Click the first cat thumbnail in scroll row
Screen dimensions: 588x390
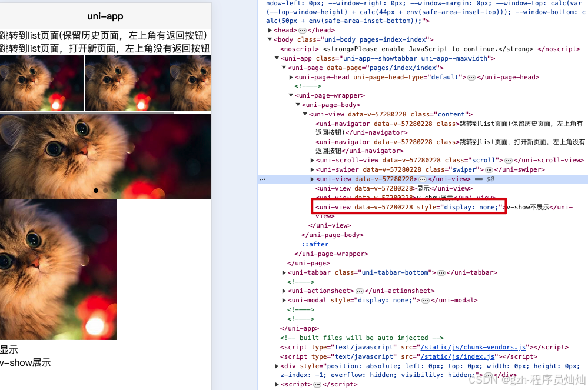tap(42, 83)
